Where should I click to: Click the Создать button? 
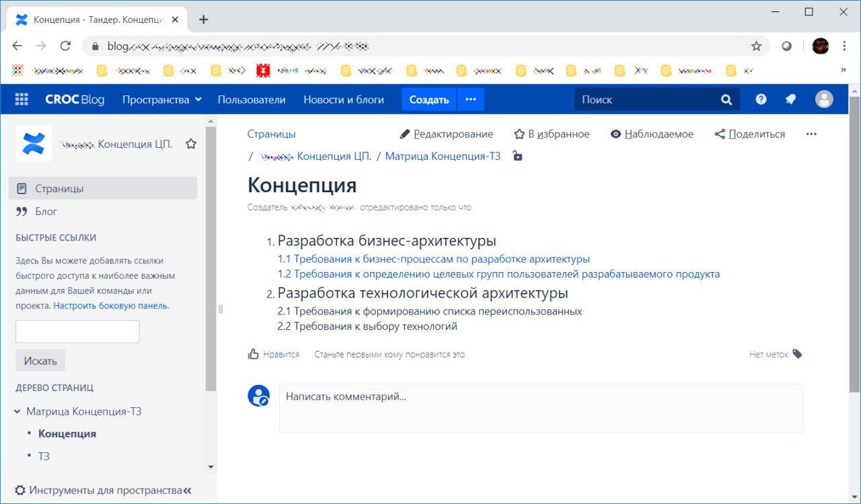click(428, 99)
